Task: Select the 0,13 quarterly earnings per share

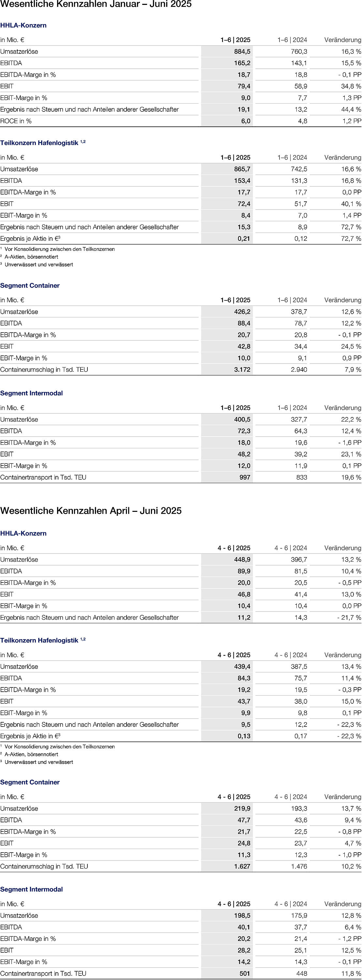Action: 244,736
